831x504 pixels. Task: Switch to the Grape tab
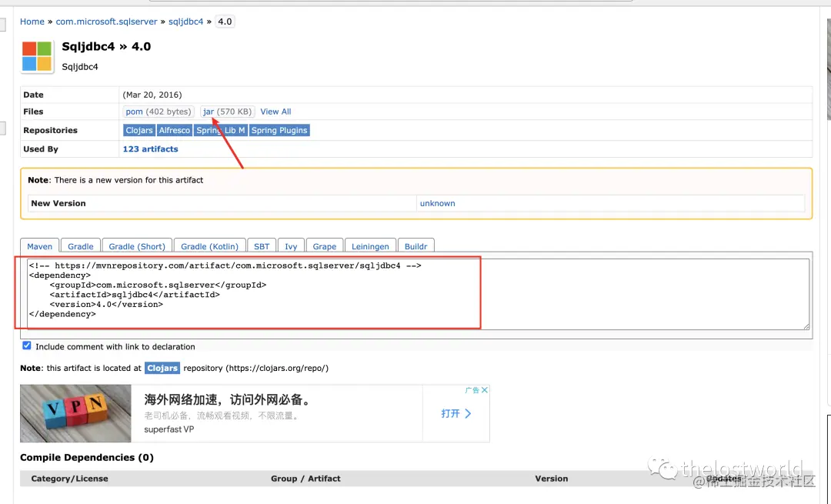(325, 246)
